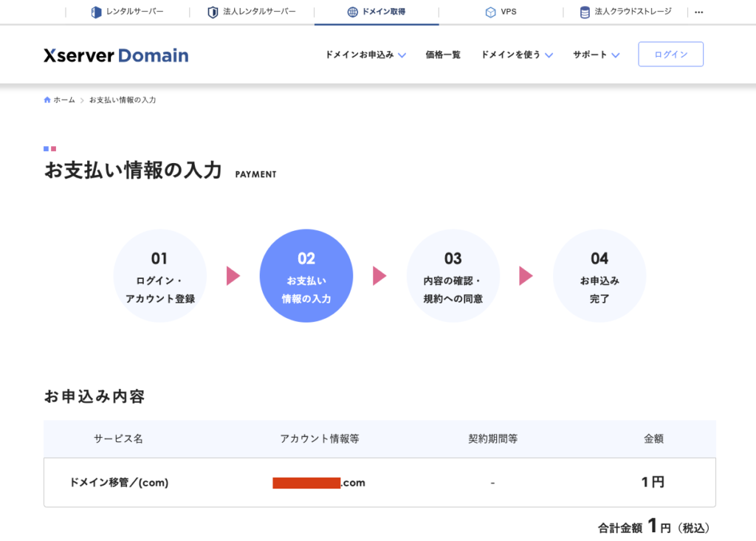Click the お申込み内容 section heading
This screenshot has height=541, width=756.
[94, 396]
